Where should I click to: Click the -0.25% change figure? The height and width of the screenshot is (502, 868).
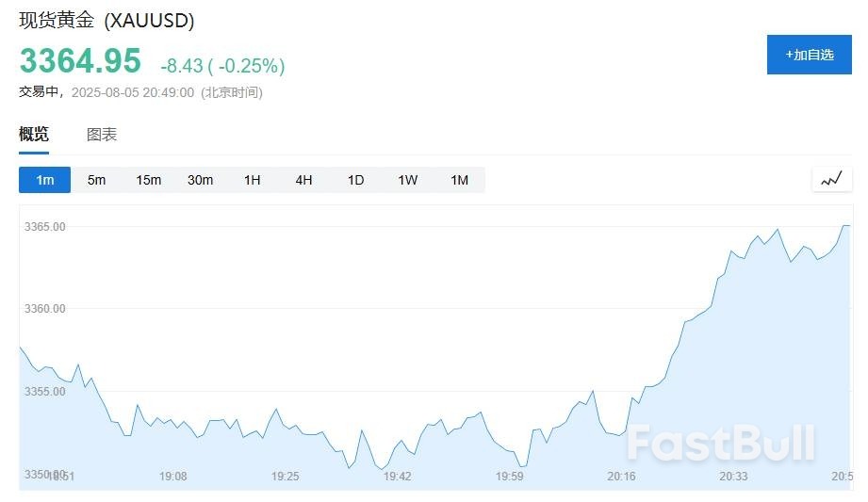[x=251, y=66]
